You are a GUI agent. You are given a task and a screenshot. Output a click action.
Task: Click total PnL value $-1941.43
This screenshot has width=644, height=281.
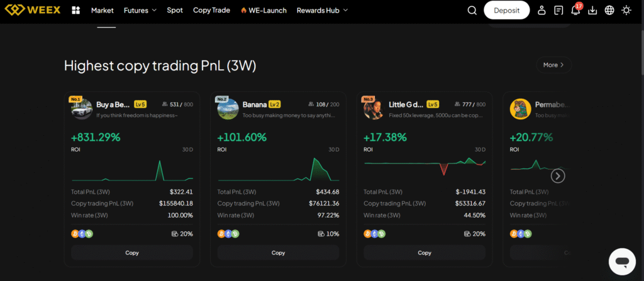tap(470, 192)
